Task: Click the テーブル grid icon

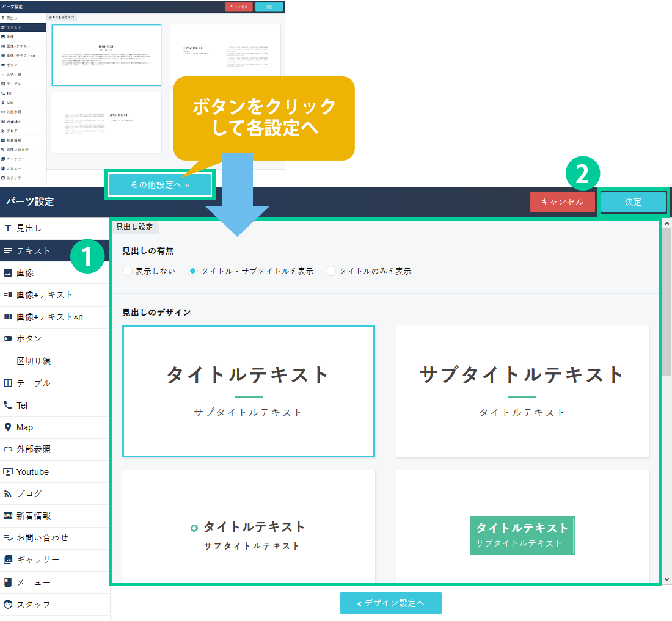Action: point(8,383)
